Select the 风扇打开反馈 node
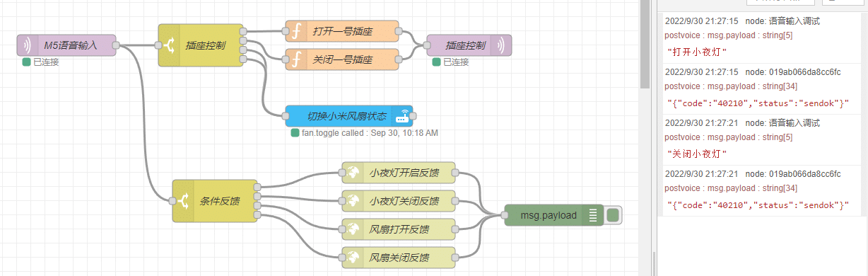This screenshot has width=868, height=276. point(399,229)
